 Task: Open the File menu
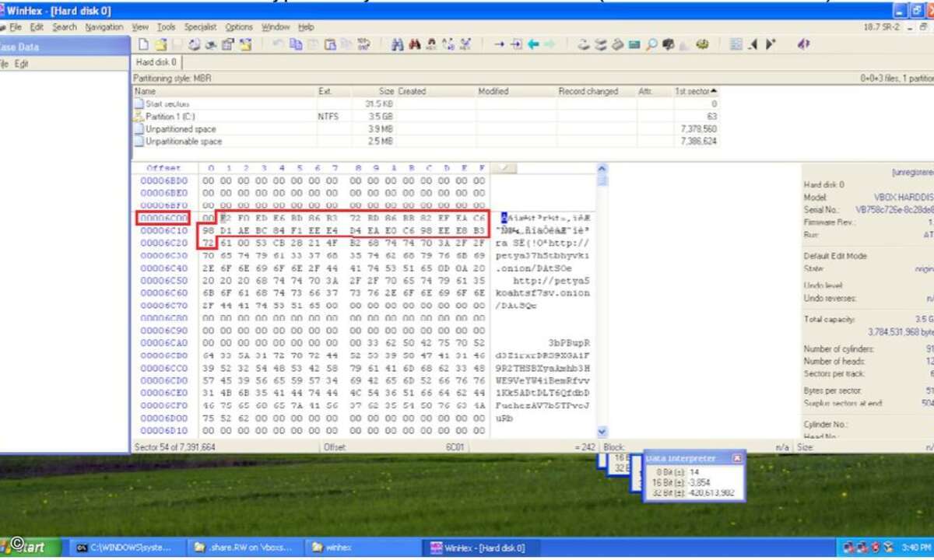pyautogui.click(x=16, y=26)
